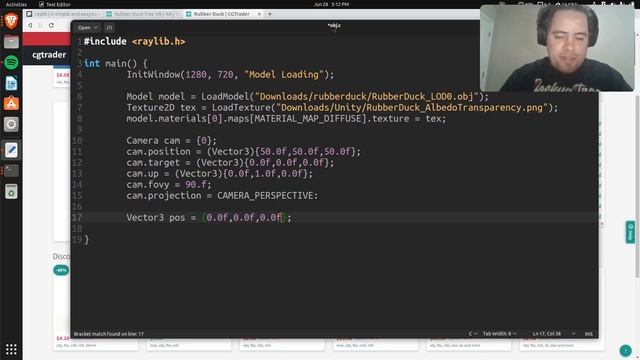Click the teal Help side tab
Screen dimensions: 640x360
[630, 232]
